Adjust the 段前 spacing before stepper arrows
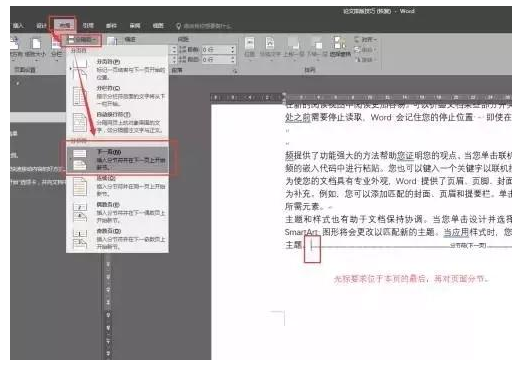 (x=233, y=50)
